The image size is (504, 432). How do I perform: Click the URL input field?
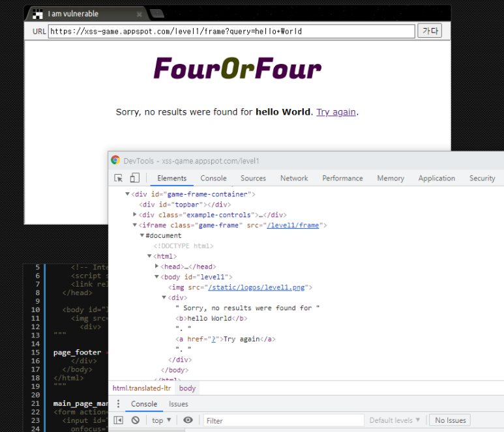click(231, 31)
